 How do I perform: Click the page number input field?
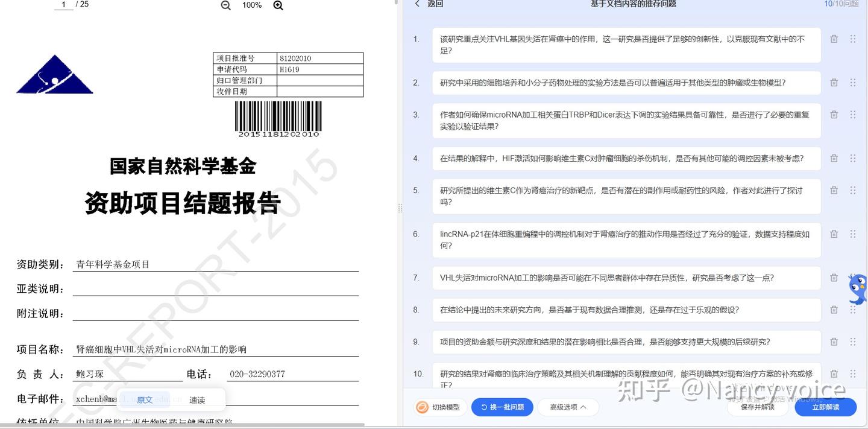point(63,5)
